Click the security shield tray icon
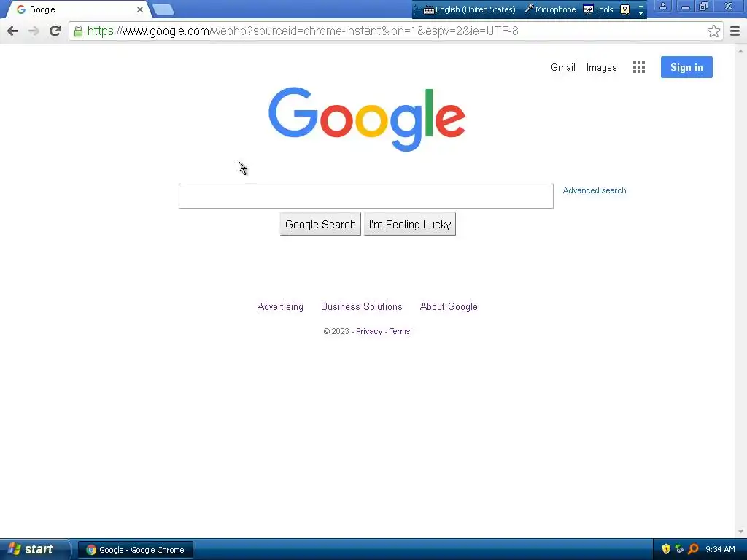 click(666, 549)
